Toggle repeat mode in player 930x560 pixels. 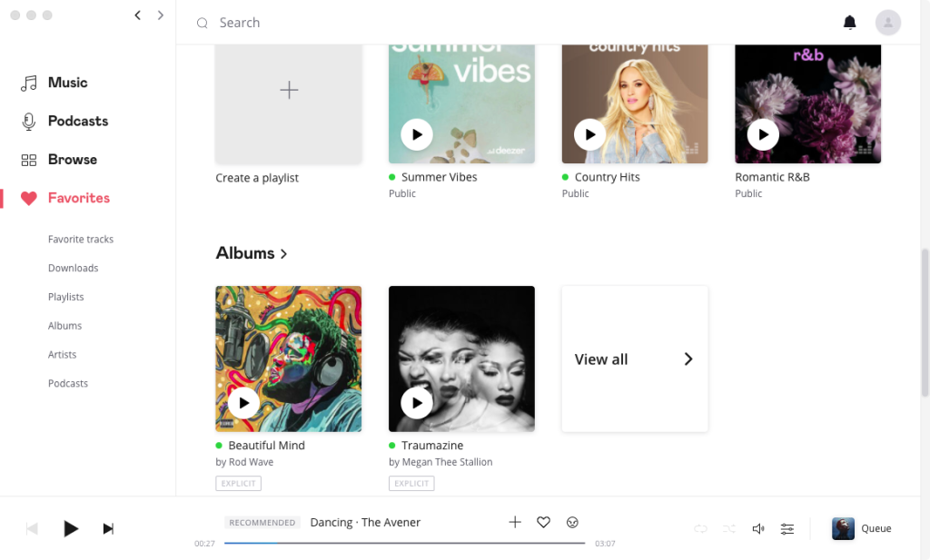(700, 528)
